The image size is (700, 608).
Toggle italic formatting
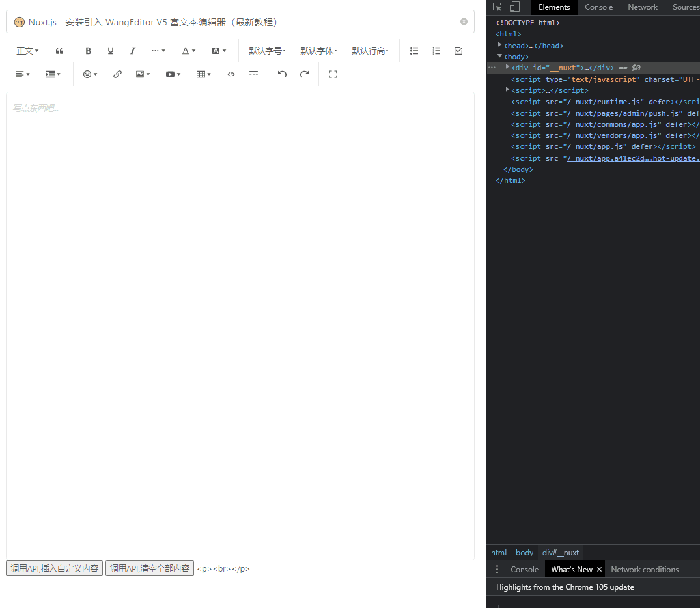point(133,51)
